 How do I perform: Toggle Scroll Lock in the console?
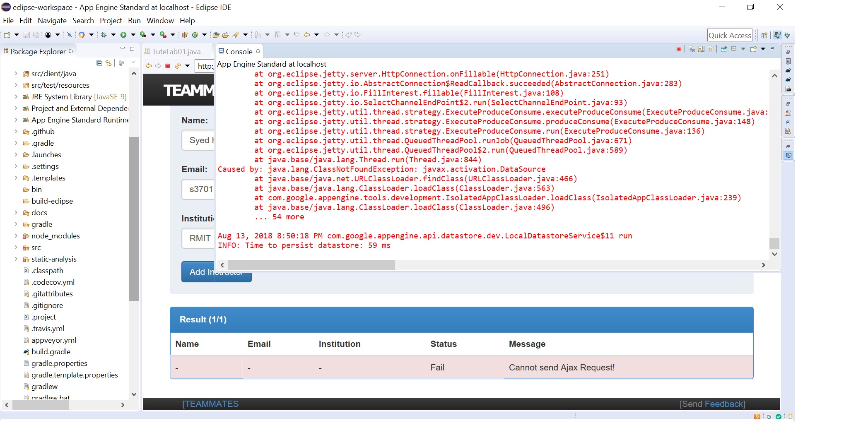[701, 49]
